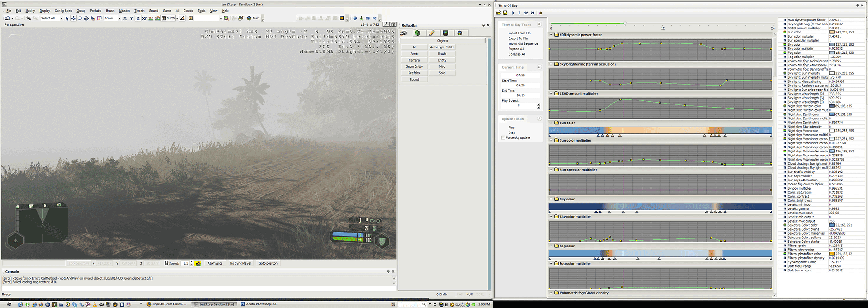Click the Archetype Entity button
This screenshot has height=308, width=868.
442,47
